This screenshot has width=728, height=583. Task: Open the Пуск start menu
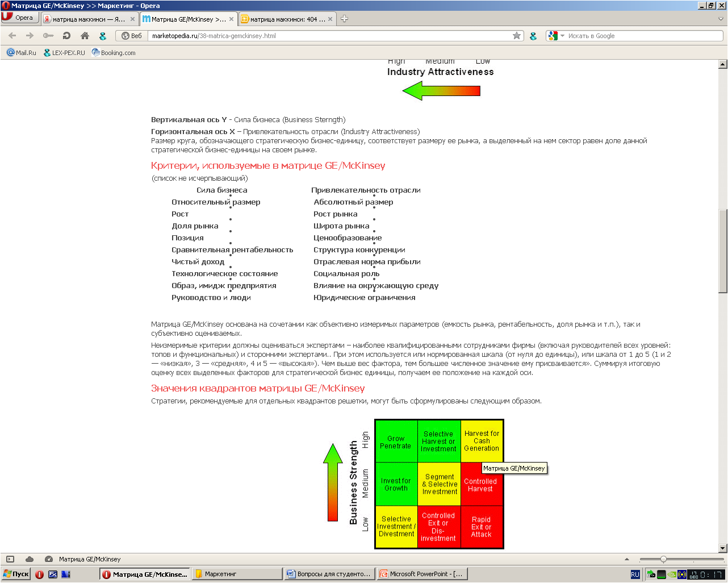(16, 574)
